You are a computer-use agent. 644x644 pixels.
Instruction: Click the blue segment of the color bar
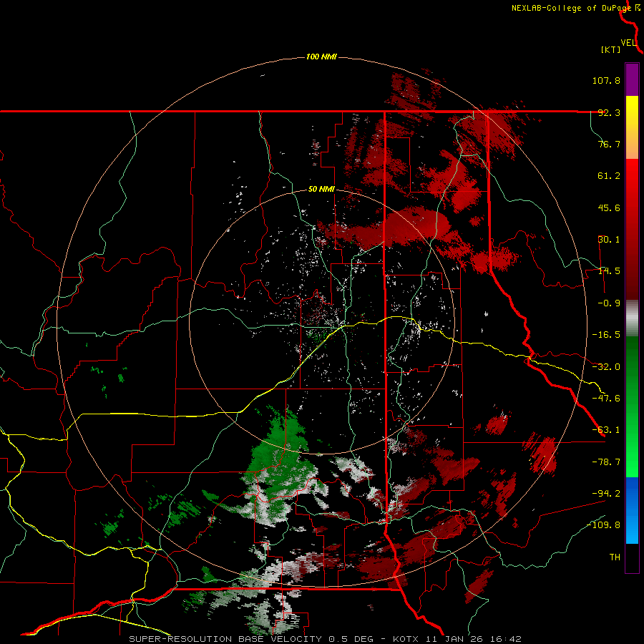pyautogui.click(x=632, y=510)
